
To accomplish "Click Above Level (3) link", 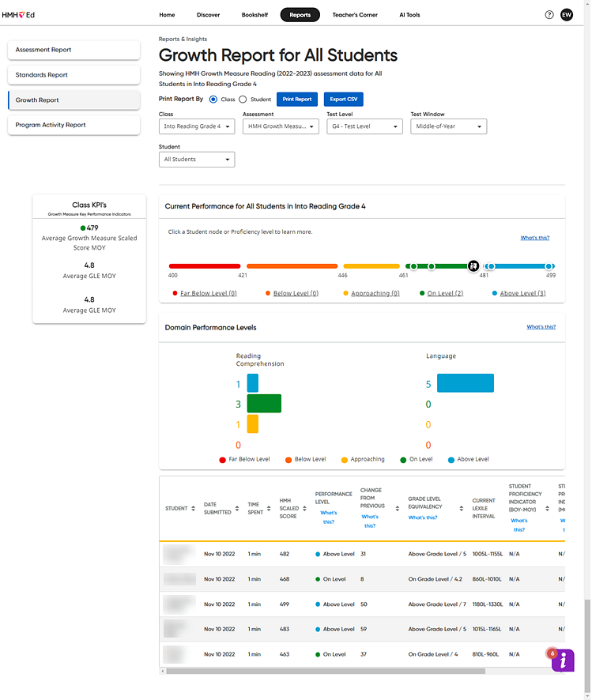I will coord(522,293).
